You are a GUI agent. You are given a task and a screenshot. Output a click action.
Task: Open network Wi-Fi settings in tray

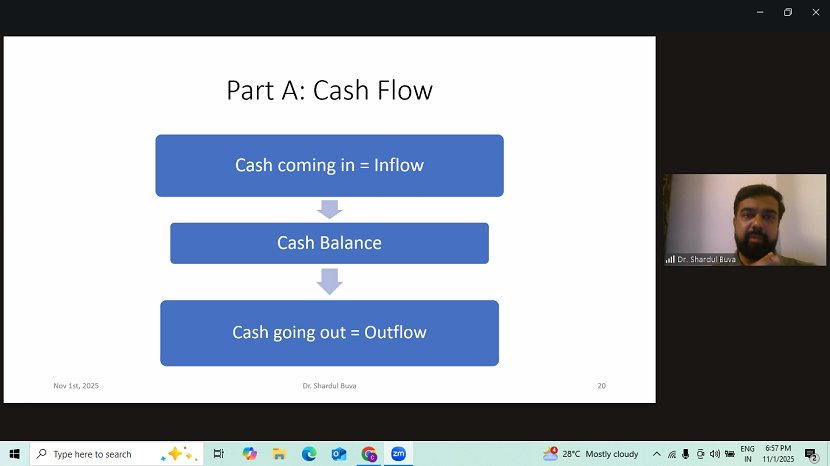(672, 454)
